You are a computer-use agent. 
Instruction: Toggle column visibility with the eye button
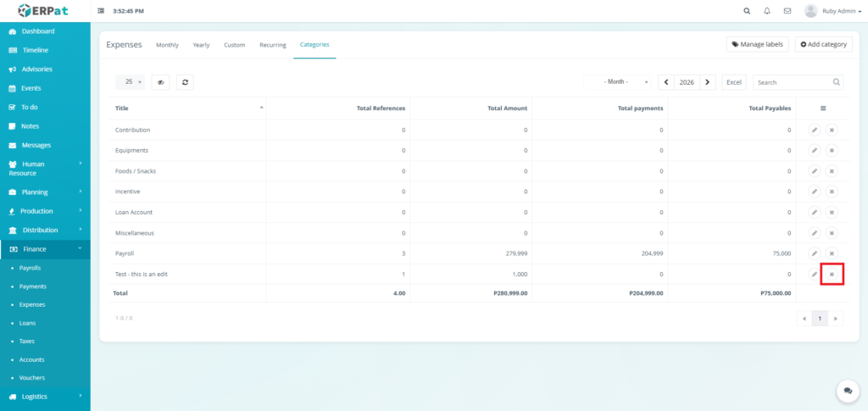160,82
